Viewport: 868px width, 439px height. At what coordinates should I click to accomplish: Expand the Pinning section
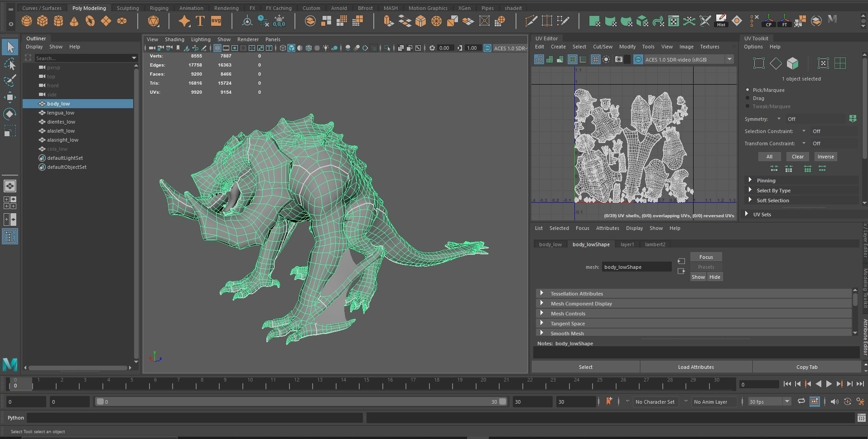(x=766, y=180)
